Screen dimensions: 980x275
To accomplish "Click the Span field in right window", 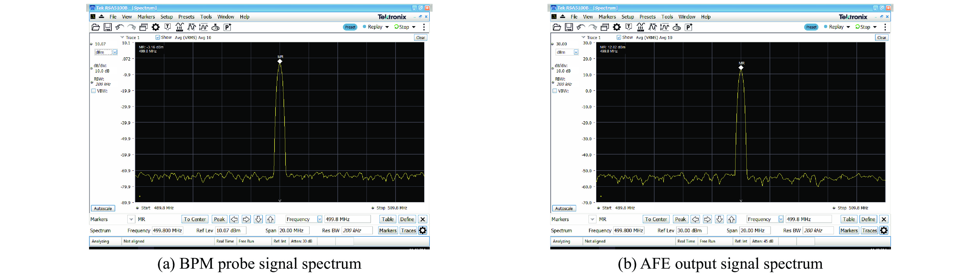I will [x=755, y=231].
